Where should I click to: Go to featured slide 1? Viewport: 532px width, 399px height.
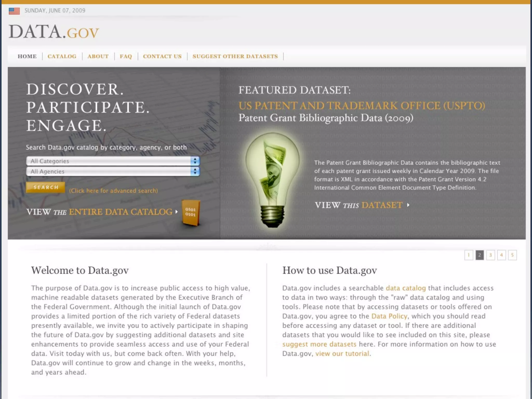(x=469, y=255)
